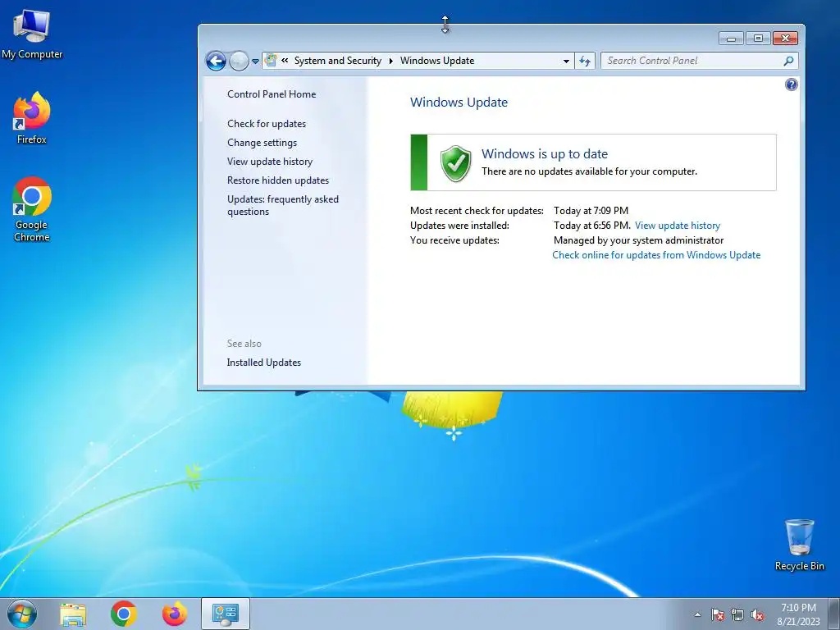Click 'Today at 7:09 PM' text
Viewport: 840px width, 630px height.
tap(591, 211)
